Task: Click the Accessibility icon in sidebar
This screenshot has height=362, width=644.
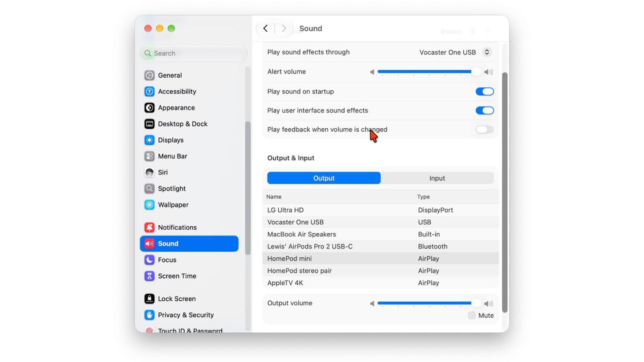Action: coord(149,92)
